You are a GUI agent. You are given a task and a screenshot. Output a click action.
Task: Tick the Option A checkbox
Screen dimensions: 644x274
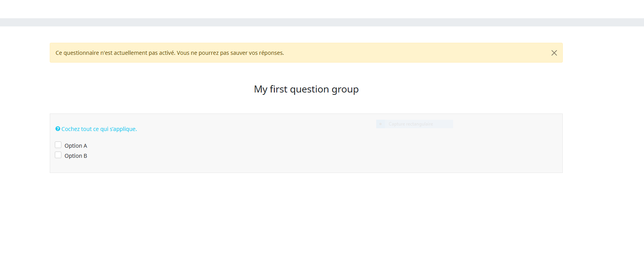point(58,145)
